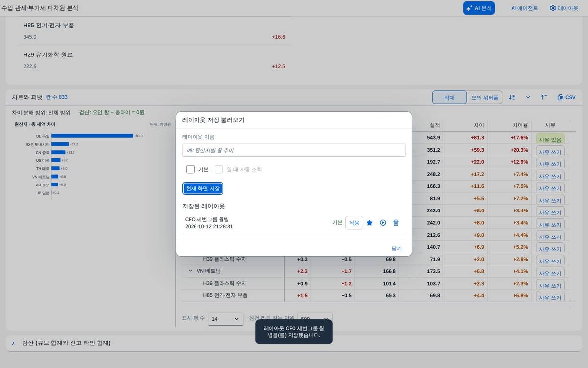Click the 레이아웃 저장·불러오기 dialog title
This screenshot has width=588, height=368.
(x=213, y=120)
